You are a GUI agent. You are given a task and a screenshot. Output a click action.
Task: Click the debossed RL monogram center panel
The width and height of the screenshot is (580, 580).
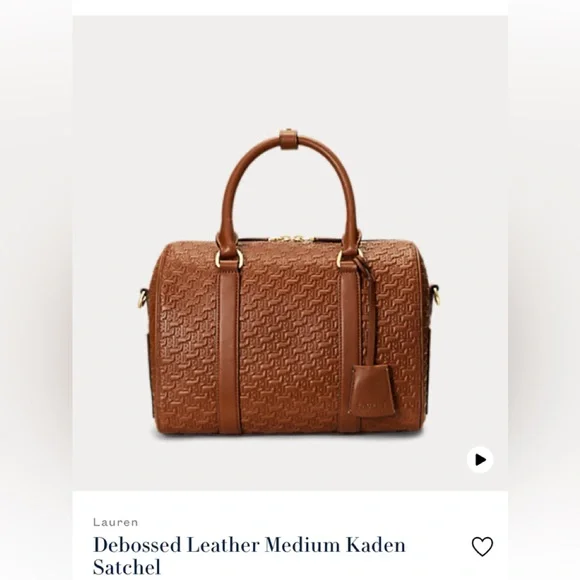[290, 338]
